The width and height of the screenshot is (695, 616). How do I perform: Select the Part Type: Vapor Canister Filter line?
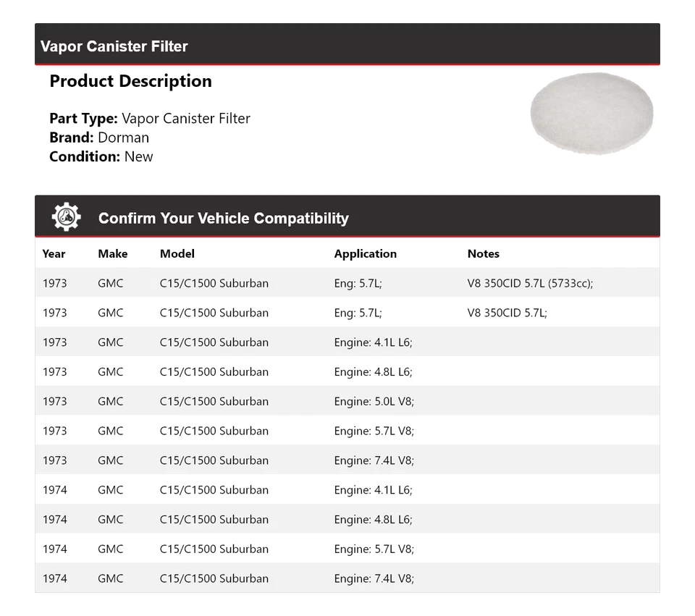(150, 119)
